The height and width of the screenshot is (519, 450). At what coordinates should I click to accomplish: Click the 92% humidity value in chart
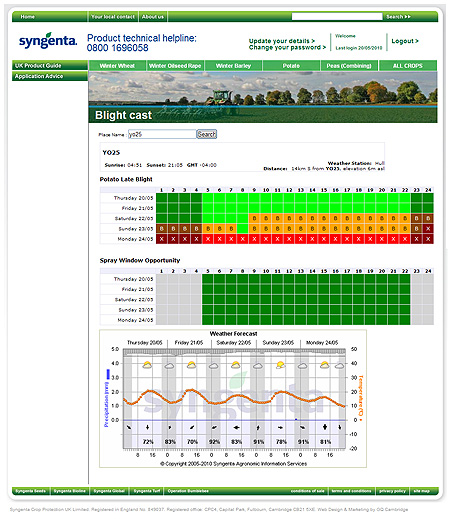pyautogui.click(x=214, y=442)
